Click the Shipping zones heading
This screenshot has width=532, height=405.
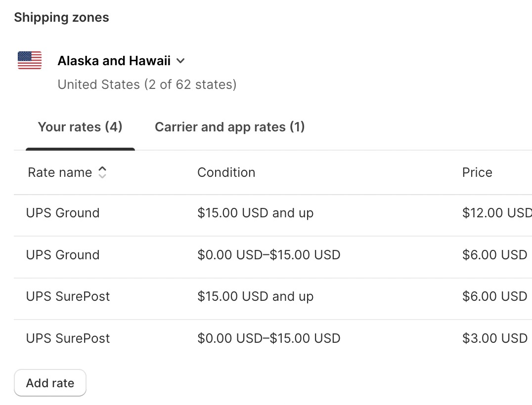[x=61, y=17]
